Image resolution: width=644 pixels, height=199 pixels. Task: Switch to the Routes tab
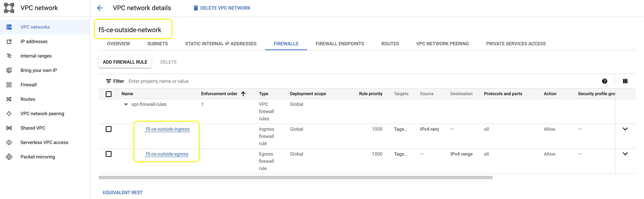(x=390, y=44)
